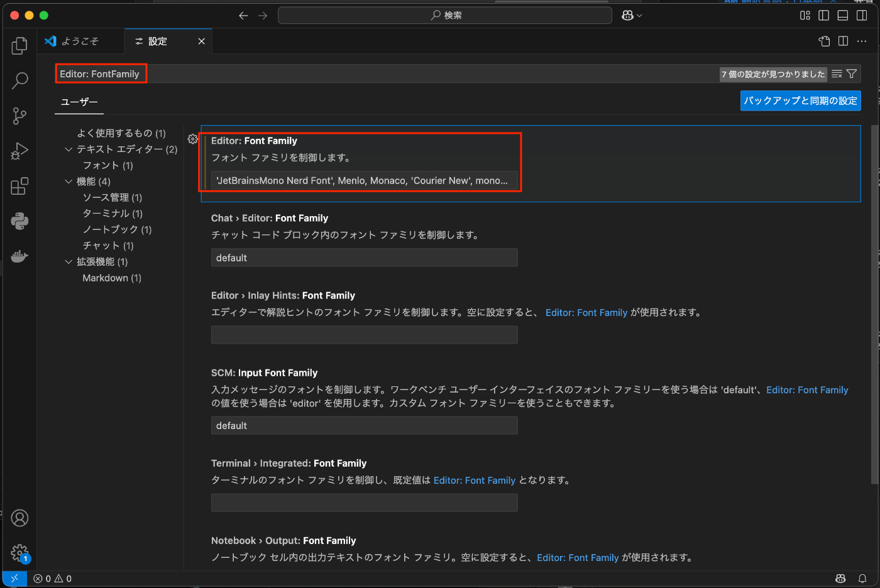880x588 pixels.
Task: Click the SCM: Input Font Family heading
Action: [264, 373]
